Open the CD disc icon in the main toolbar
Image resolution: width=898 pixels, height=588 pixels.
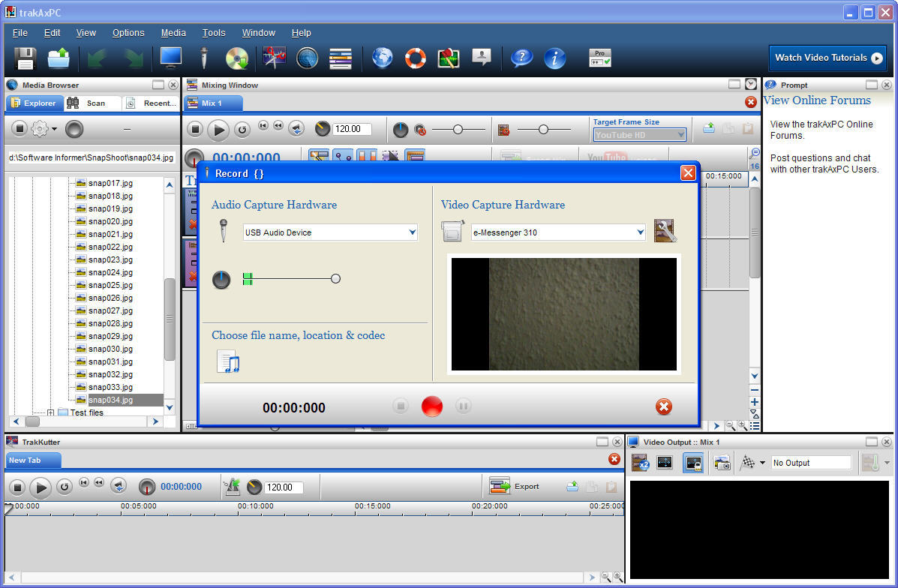pos(236,58)
